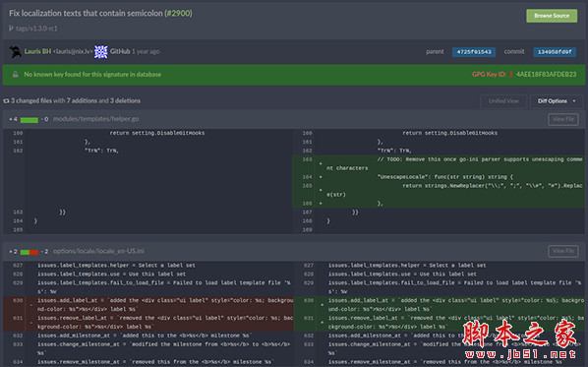This screenshot has height=367, width=588.
Task: Click removed line 631 in left pane
Action: tap(148, 323)
